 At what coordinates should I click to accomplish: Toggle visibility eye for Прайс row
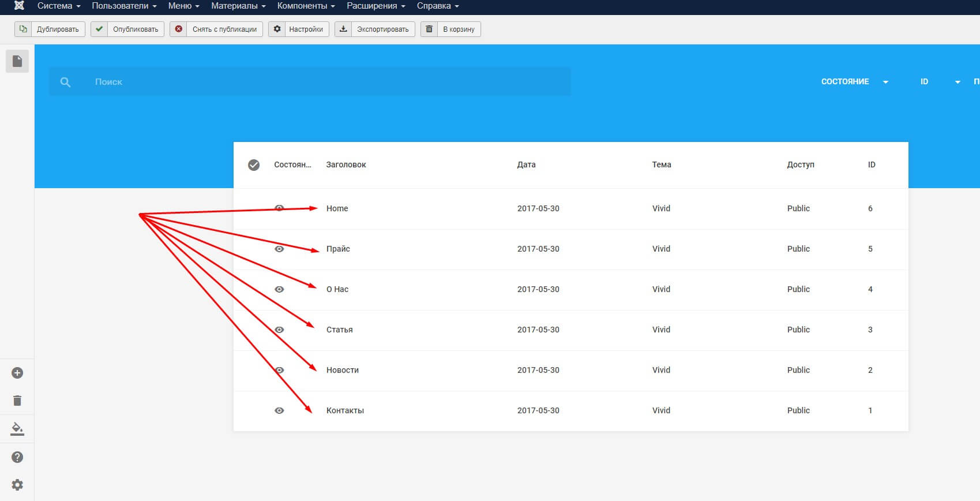(279, 249)
